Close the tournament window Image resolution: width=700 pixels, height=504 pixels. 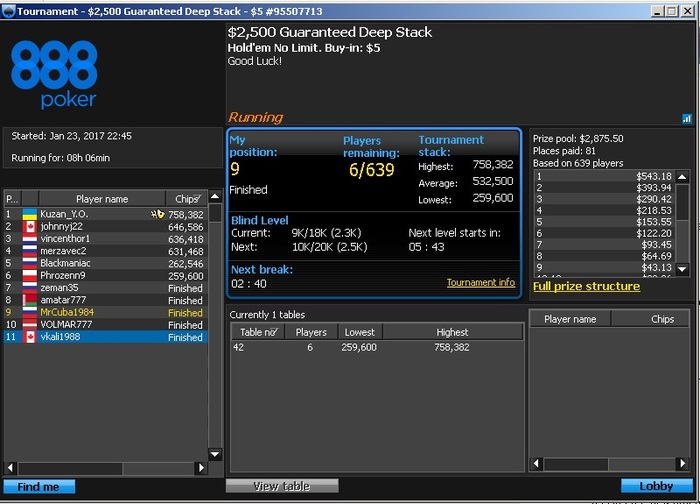point(688,11)
